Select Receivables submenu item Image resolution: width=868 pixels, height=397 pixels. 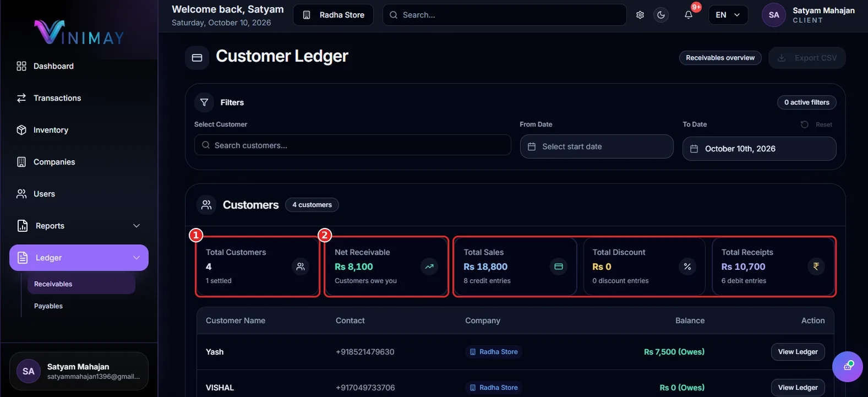[x=81, y=284]
